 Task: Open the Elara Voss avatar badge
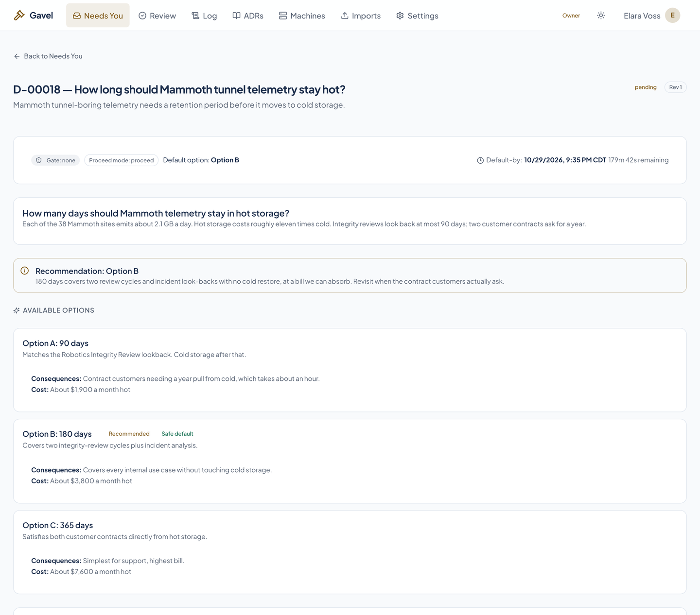coord(672,16)
